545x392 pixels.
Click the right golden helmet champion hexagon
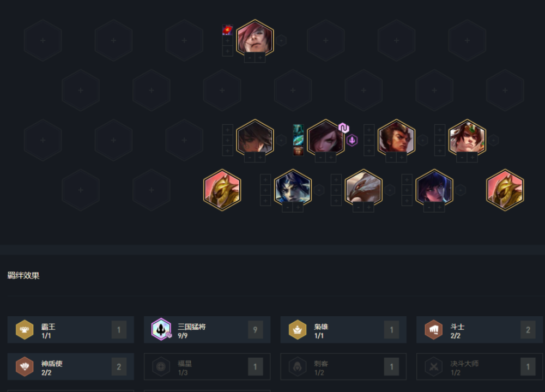(x=505, y=190)
